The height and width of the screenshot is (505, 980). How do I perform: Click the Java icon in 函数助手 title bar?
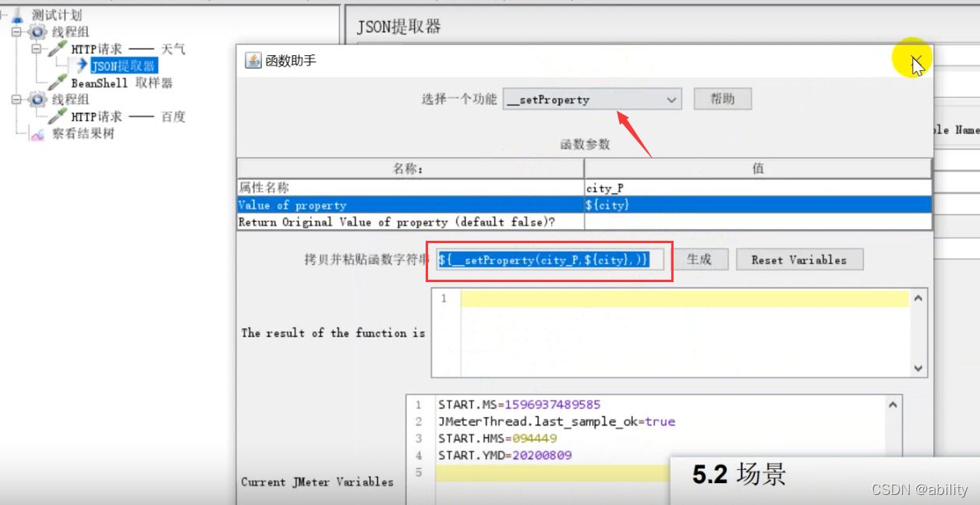click(x=253, y=61)
